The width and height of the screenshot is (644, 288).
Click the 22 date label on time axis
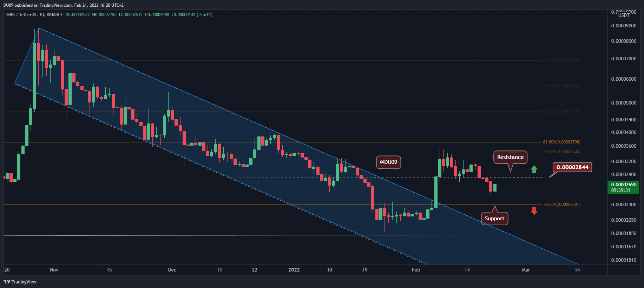[x=255, y=270]
